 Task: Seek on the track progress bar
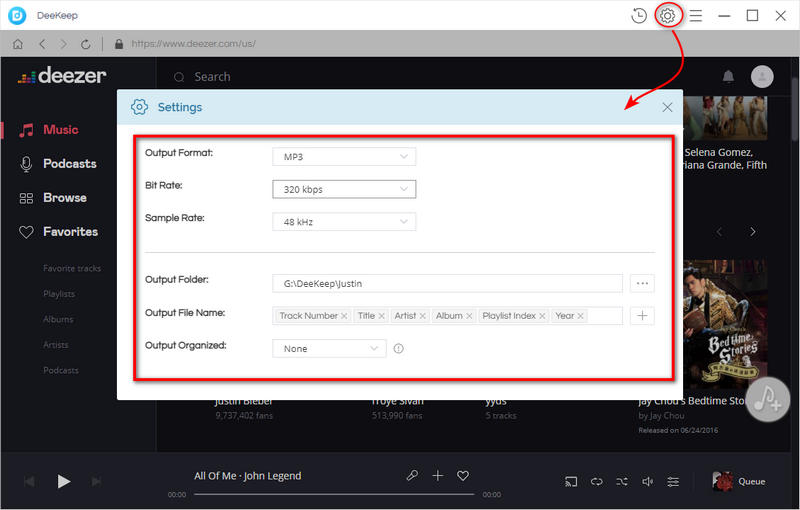click(x=334, y=494)
